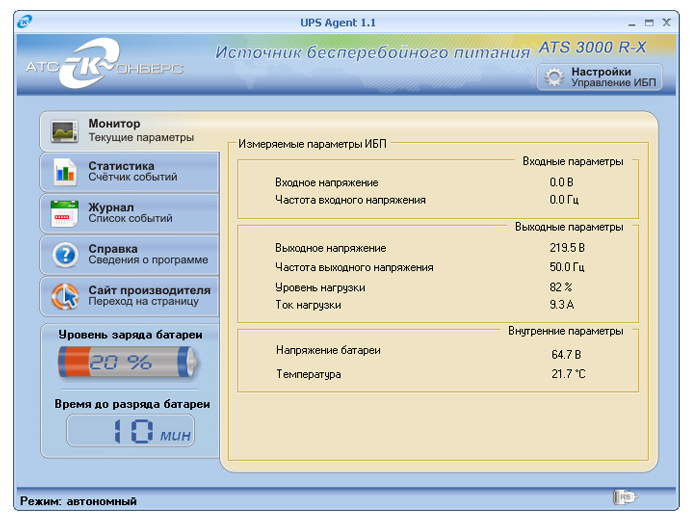
Task: Click Источник бесперебойного питания banner text
Action: (x=372, y=53)
